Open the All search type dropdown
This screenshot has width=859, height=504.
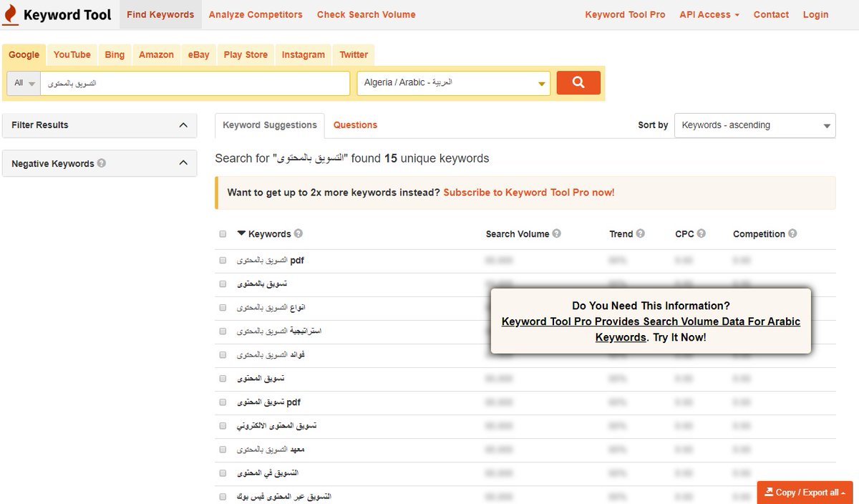[24, 83]
